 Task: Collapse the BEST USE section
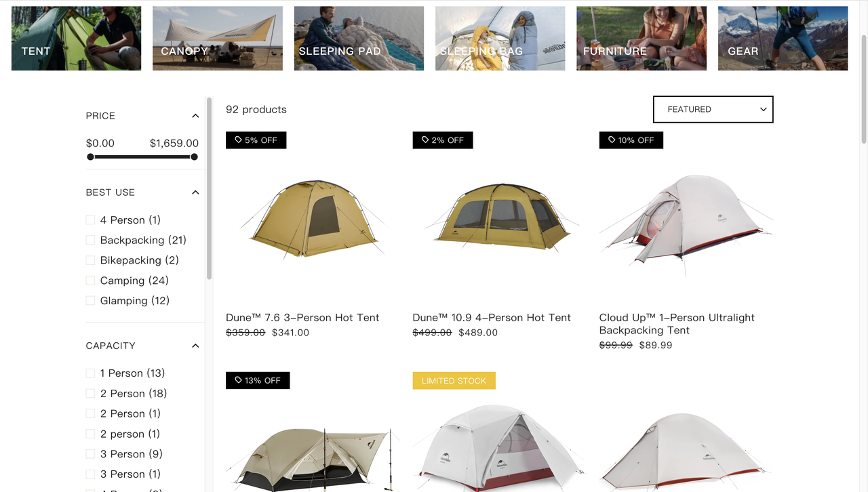(195, 192)
